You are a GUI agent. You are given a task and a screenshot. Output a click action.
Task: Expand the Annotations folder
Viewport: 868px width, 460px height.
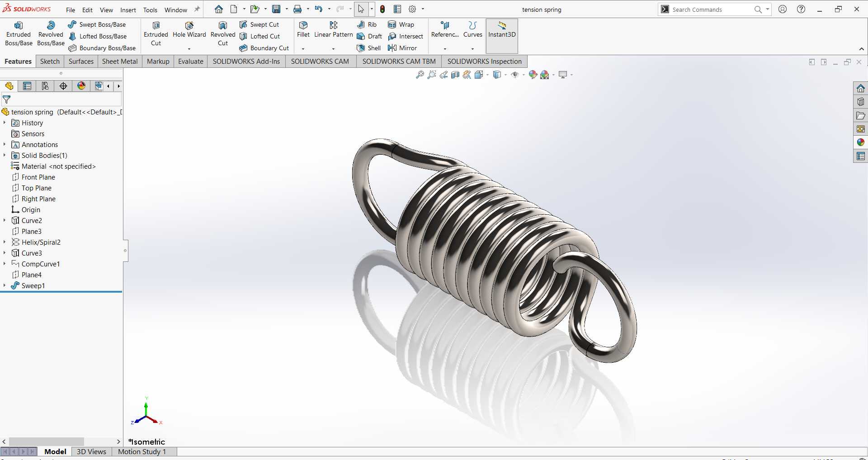coord(5,144)
